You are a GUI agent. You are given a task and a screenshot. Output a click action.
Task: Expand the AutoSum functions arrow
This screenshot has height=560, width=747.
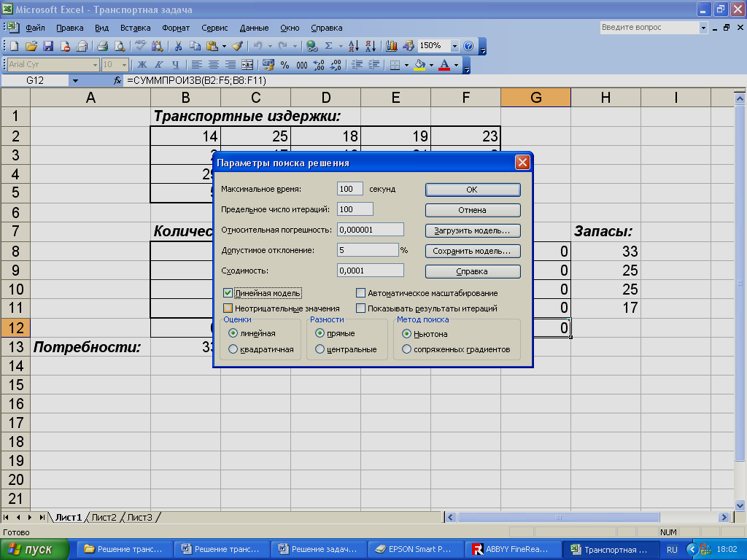pyautogui.click(x=341, y=46)
